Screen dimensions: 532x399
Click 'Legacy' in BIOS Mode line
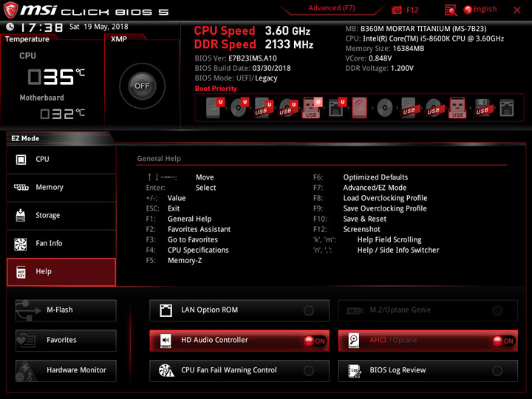[x=266, y=78]
